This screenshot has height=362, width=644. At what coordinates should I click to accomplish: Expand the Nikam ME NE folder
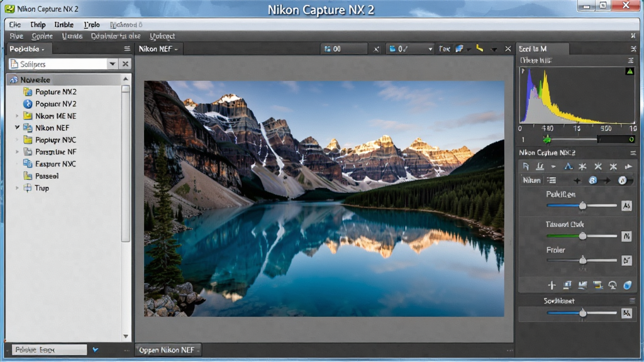[17, 116]
